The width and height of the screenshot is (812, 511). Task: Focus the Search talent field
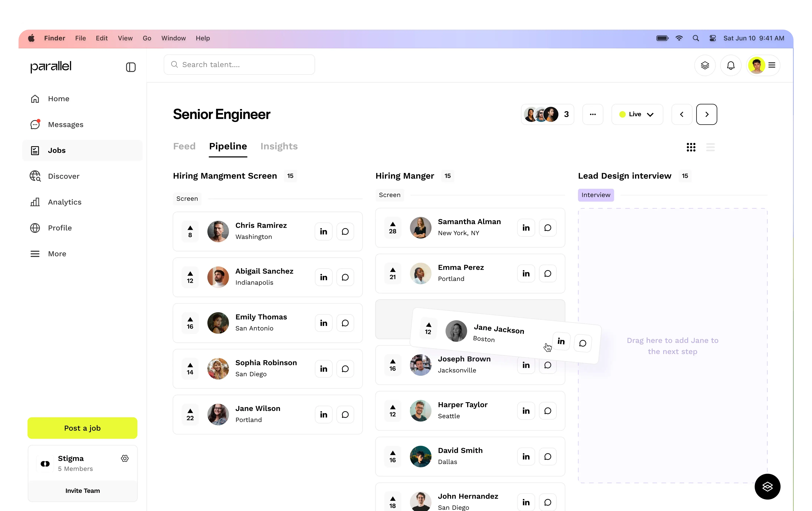[x=239, y=65]
